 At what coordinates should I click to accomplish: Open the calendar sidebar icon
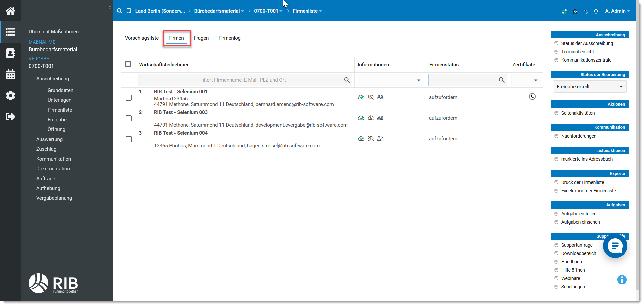10,74
